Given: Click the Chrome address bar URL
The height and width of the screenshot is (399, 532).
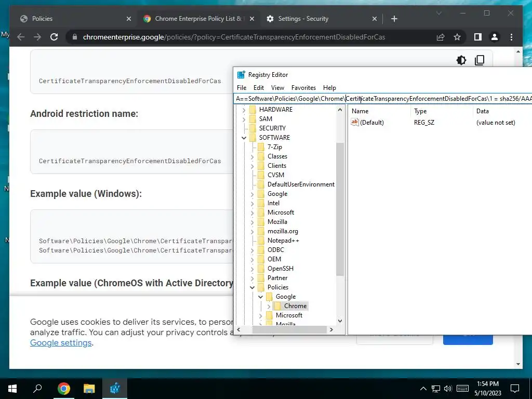Looking at the screenshot, I should point(234,37).
